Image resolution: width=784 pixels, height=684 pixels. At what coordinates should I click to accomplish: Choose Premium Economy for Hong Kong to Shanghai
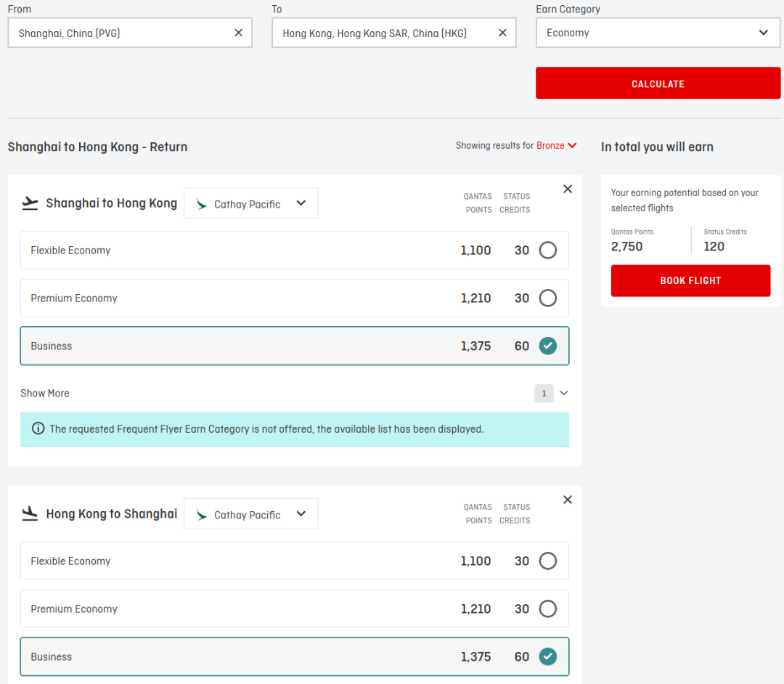pyautogui.click(x=547, y=609)
